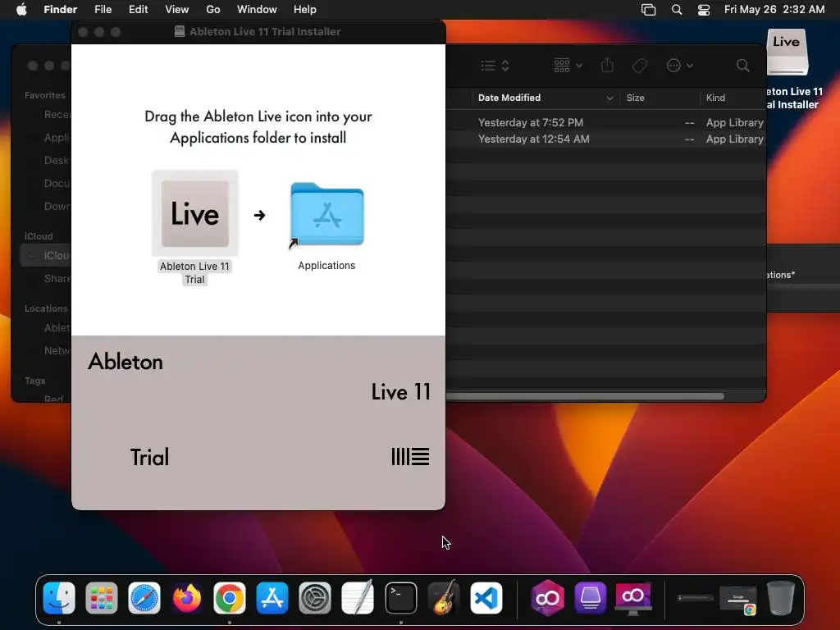Open the pink monitor infinity app in Dock
The height and width of the screenshot is (630, 840).
coord(633,598)
